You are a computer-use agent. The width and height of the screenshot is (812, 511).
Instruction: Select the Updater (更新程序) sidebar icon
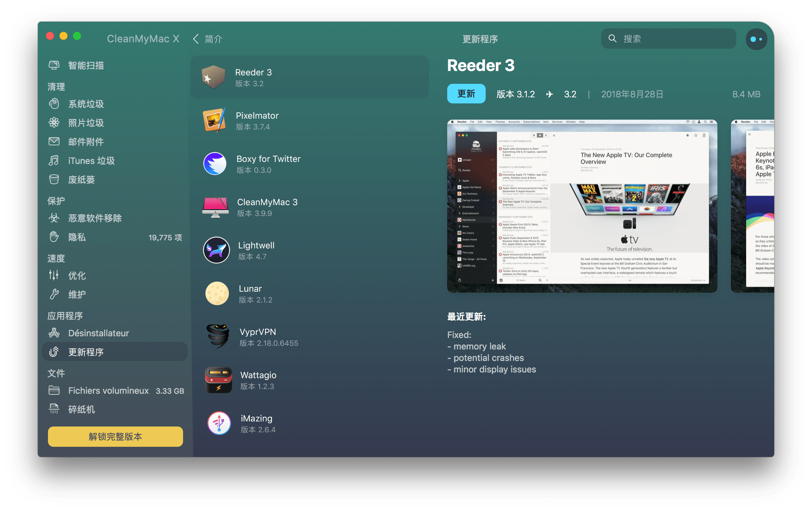pos(54,352)
